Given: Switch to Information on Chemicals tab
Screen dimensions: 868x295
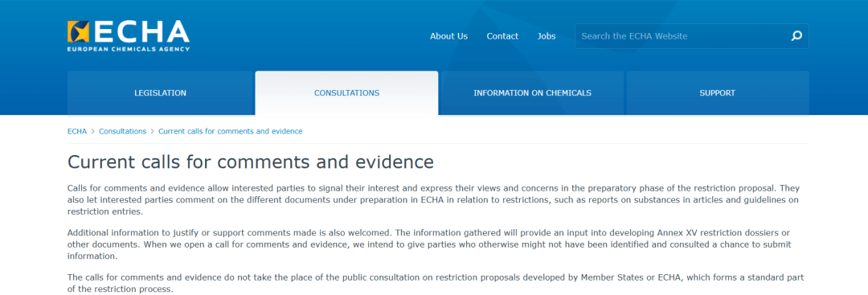Looking at the screenshot, I should 532,93.
